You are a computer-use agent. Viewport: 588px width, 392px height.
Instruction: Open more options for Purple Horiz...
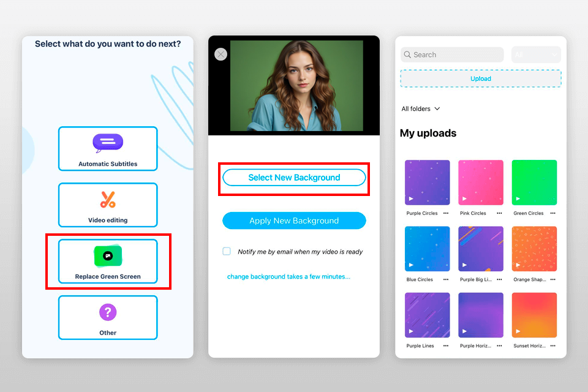click(x=500, y=346)
